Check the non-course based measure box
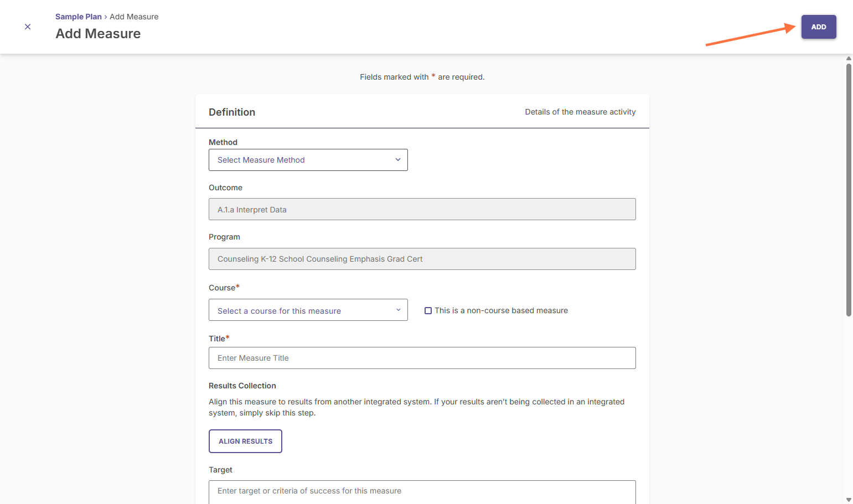The height and width of the screenshot is (504, 853). (x=428, y=310)
